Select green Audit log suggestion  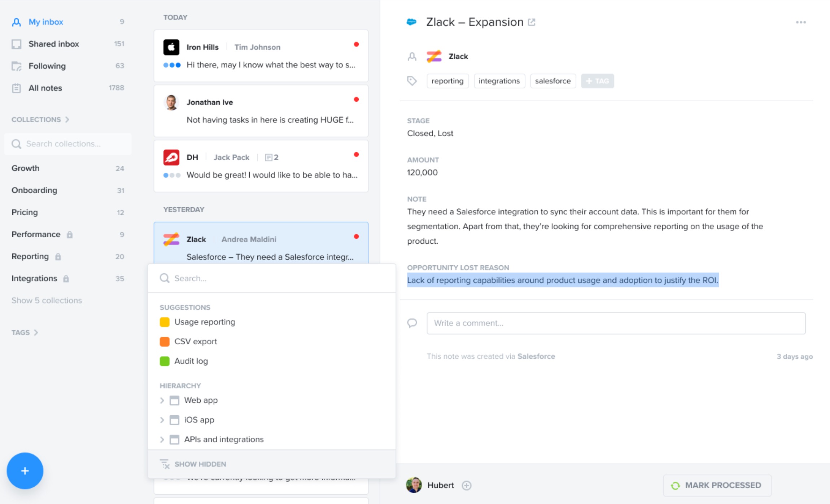[184, 361]
